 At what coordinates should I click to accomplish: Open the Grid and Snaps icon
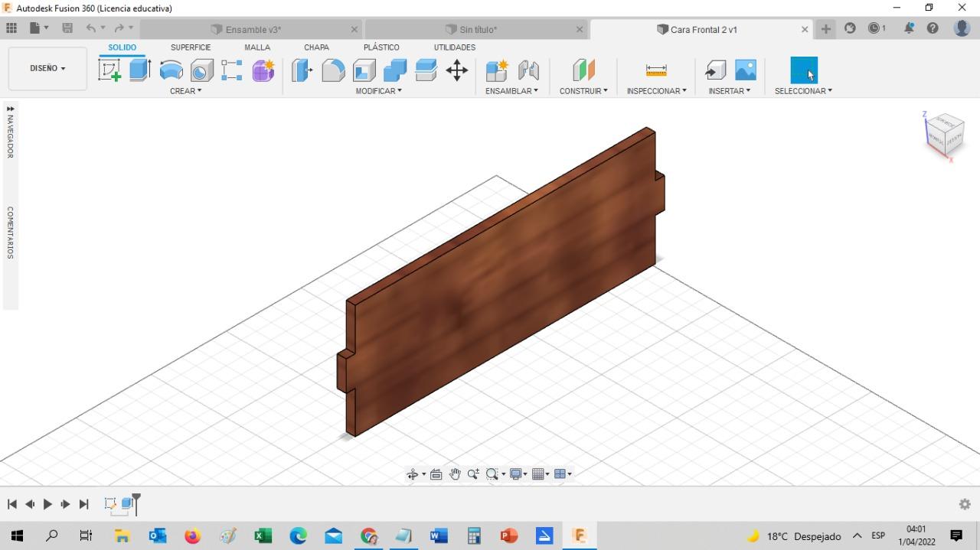coord(538,474)
